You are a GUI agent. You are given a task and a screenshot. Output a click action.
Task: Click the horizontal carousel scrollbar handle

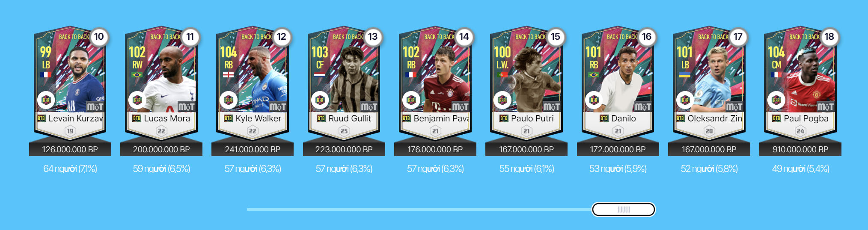pos(624,209)
